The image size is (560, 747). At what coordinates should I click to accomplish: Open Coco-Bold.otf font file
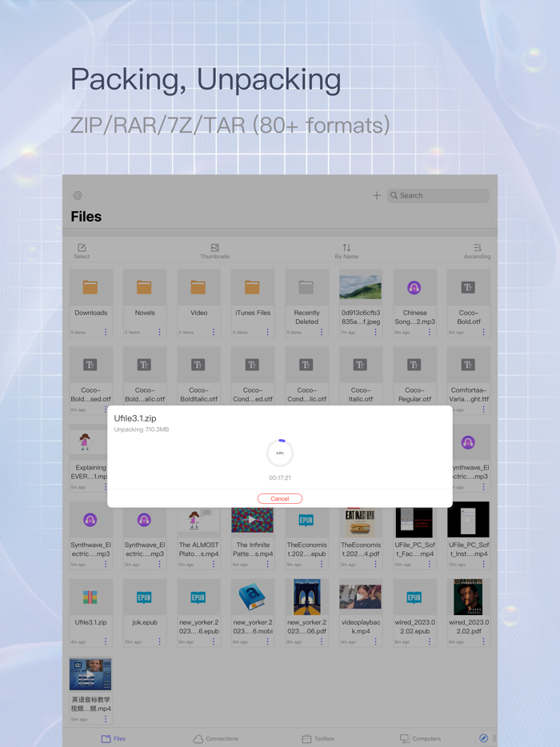pyautogui.click(x=469, y=303)
